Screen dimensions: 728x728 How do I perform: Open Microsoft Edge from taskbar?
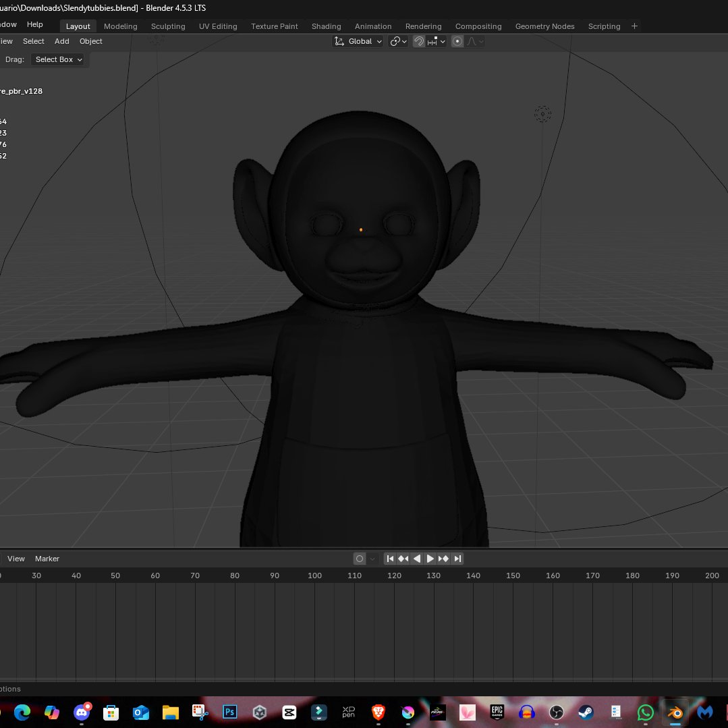pyautogui.click(x=22, y=712)
